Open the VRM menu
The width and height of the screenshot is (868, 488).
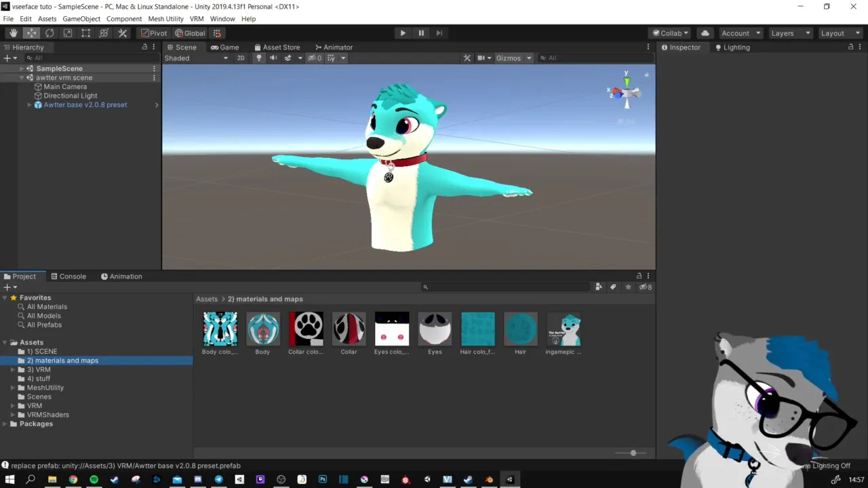pos(197,19)
